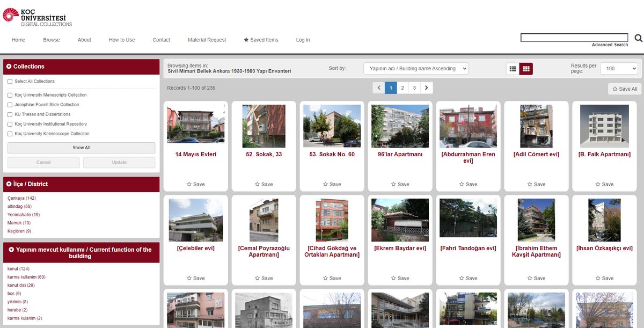The height and width of the screenshot is (328, 644).
Task: Click the search magnifier icon
Action: coord(638,38)
